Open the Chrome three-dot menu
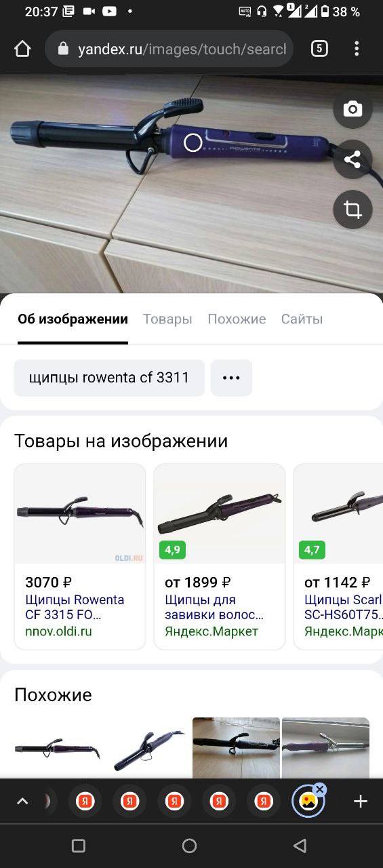The height and width of the screenshot is (868, 383). coord(357,49)
